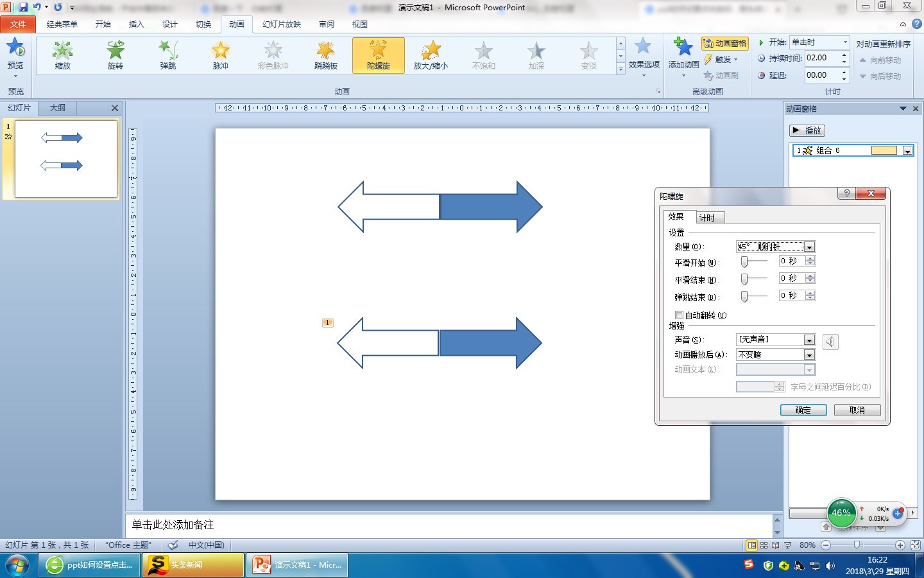The height and width of the screenshot is (578, 924).
Task: Close the slides/outline pane with X
Action: tap(115, 108)
